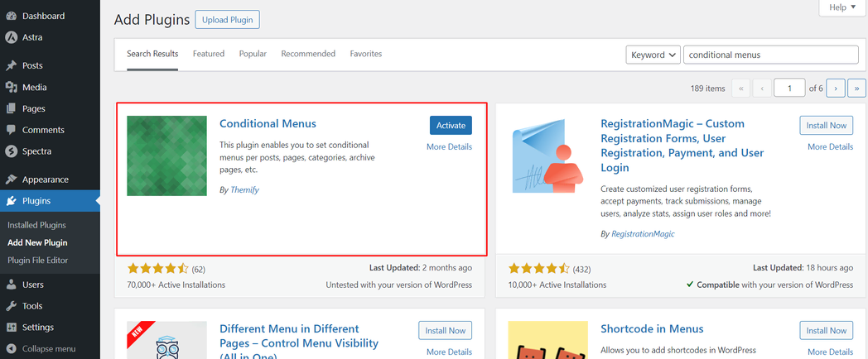Click the Tools wrench icon
This screenshot has width=868, height=359.
click(x=11, y=306)
